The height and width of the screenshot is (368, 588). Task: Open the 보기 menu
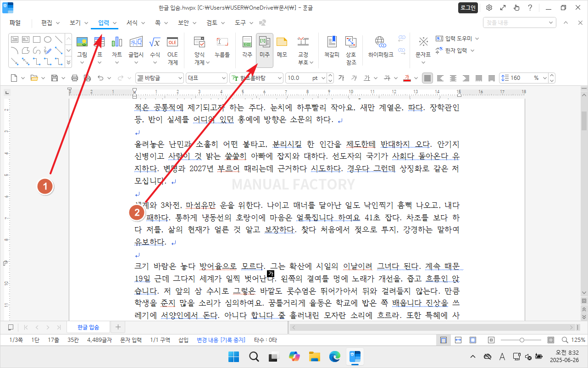(x=79, y=22)
